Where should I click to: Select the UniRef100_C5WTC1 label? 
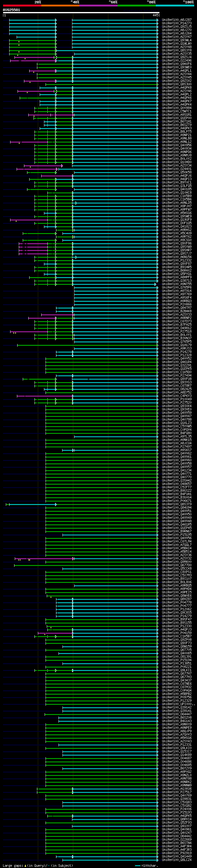click(177, 111)
